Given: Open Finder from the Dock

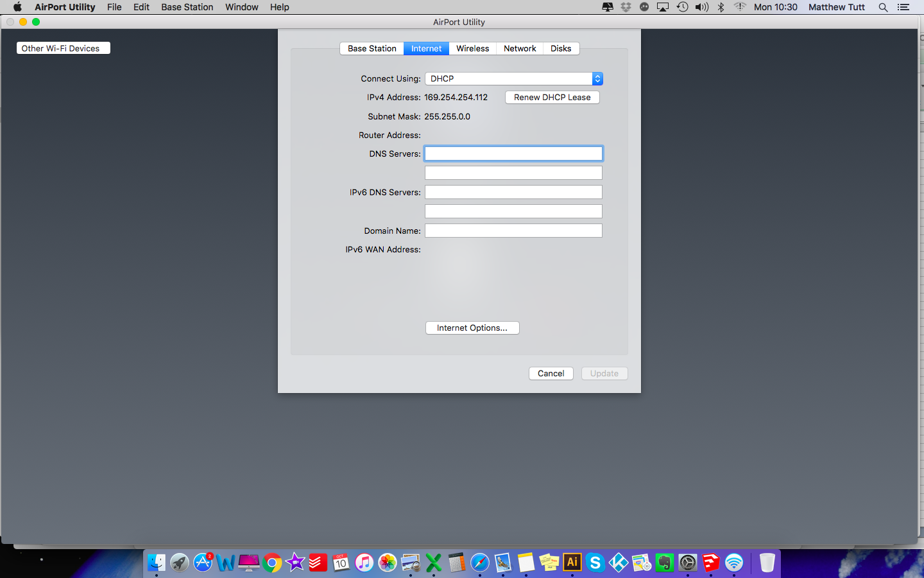Looking at the screenshot, I should [156, 563].
